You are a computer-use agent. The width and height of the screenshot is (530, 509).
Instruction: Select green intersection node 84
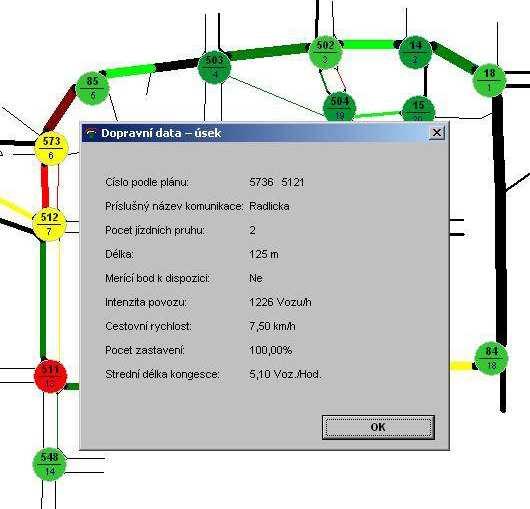(x=491, y=359)
